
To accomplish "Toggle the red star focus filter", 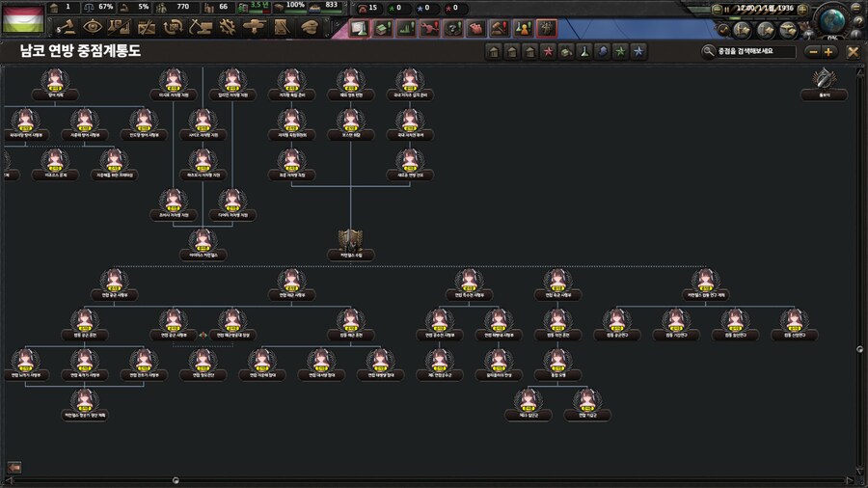I will coord(548,52).
